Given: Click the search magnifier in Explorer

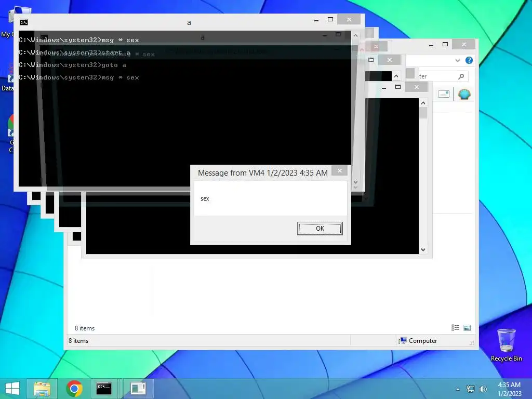Looking at the screenshot, I should [x=461, y=76].
